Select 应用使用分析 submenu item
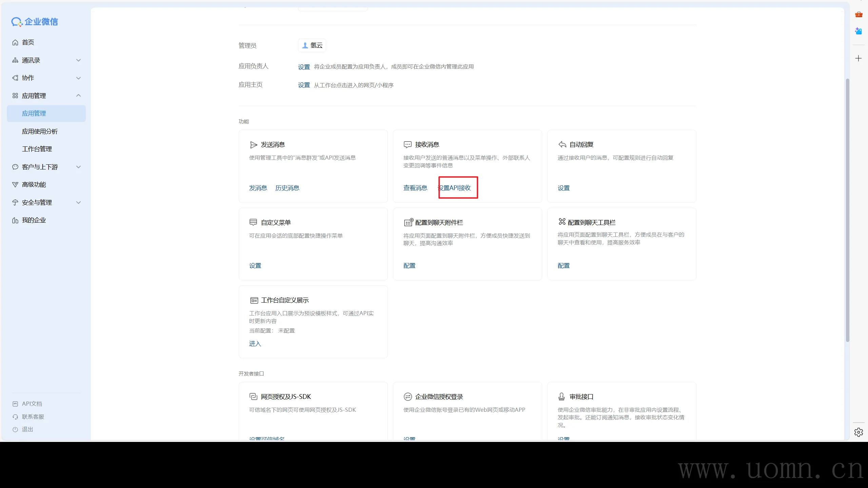868x488 pixels. pos(40,131)
